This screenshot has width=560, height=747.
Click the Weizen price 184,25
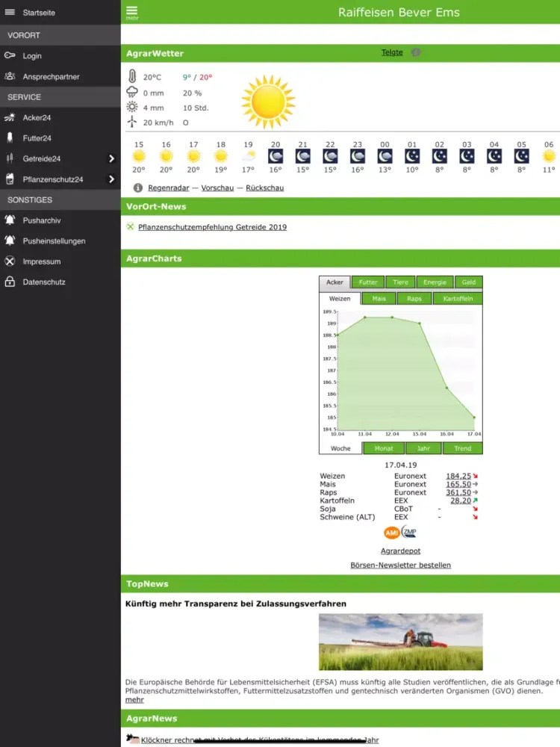[x=458, y=476]
